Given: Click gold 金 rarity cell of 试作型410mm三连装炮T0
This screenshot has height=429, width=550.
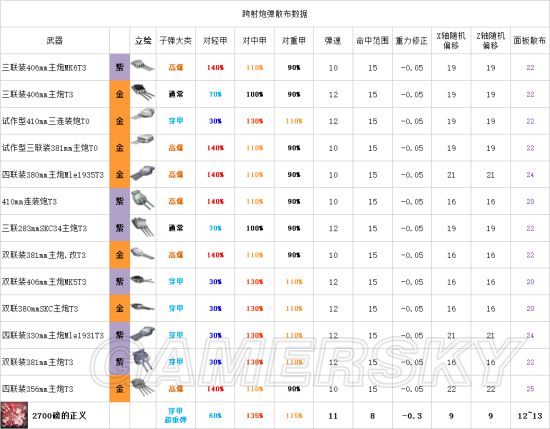Looking at the screenshot, I should (120, 121).
